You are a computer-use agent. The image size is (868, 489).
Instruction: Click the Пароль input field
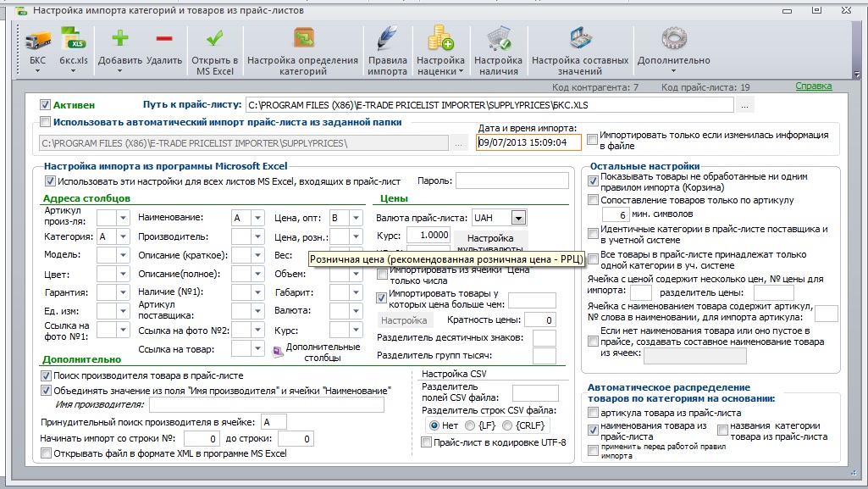click(x=512, y=181)
